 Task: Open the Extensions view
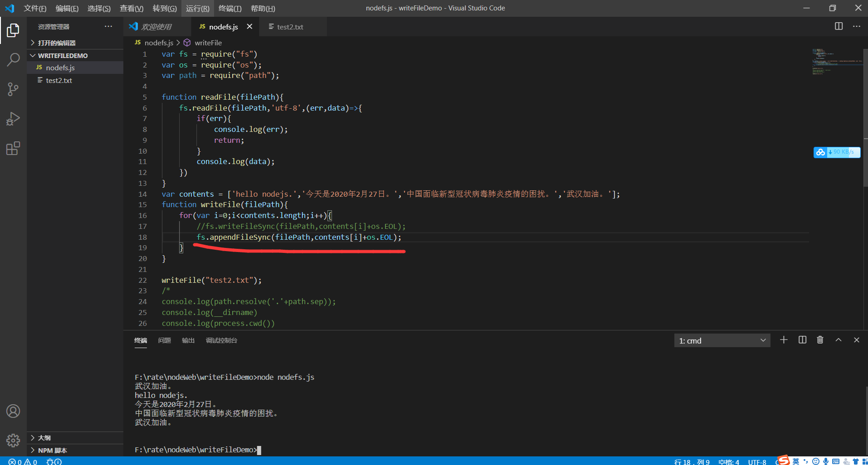click(13, 148)
